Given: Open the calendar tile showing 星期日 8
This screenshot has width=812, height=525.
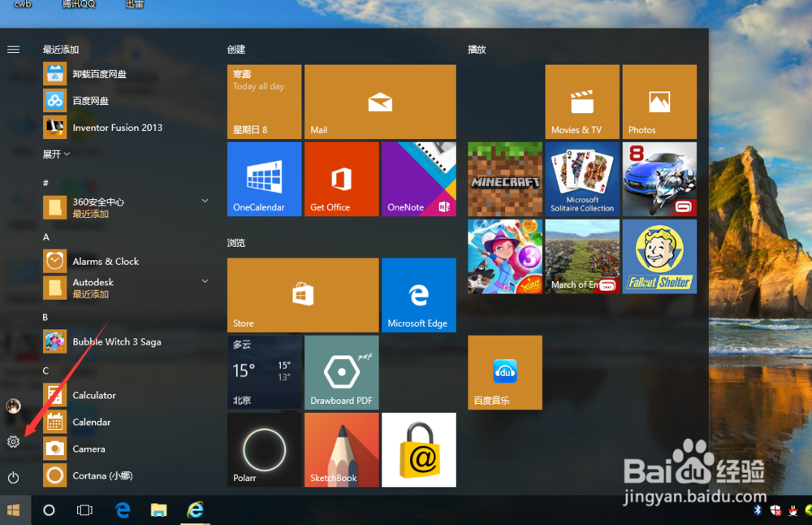Looking at the screenshot, I should pos(264,102).
